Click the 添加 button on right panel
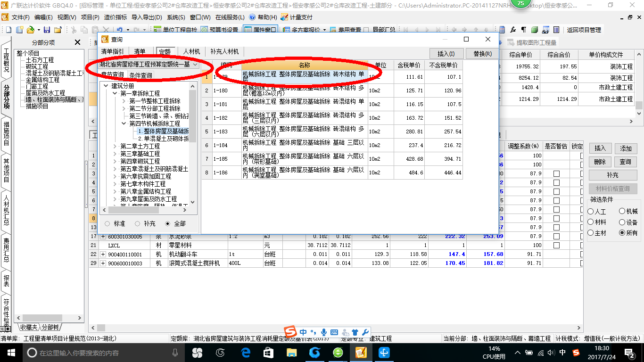644x362 pixels. 626,148
